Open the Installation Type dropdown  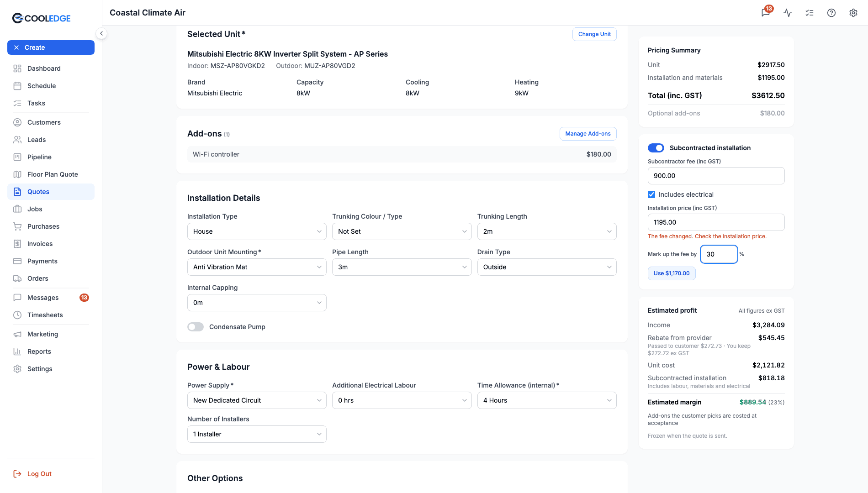(x=257, y=231)
